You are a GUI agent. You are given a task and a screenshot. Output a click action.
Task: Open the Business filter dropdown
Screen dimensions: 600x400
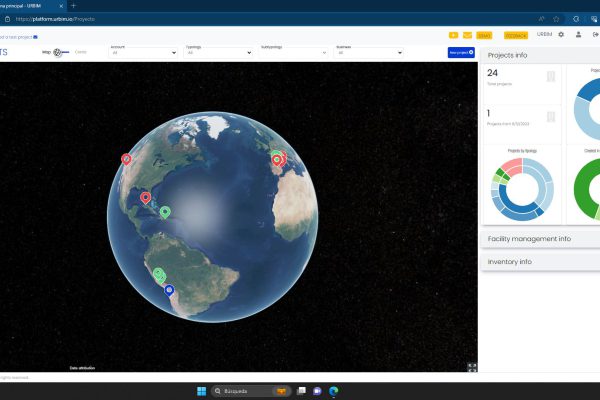coord(369,52)
